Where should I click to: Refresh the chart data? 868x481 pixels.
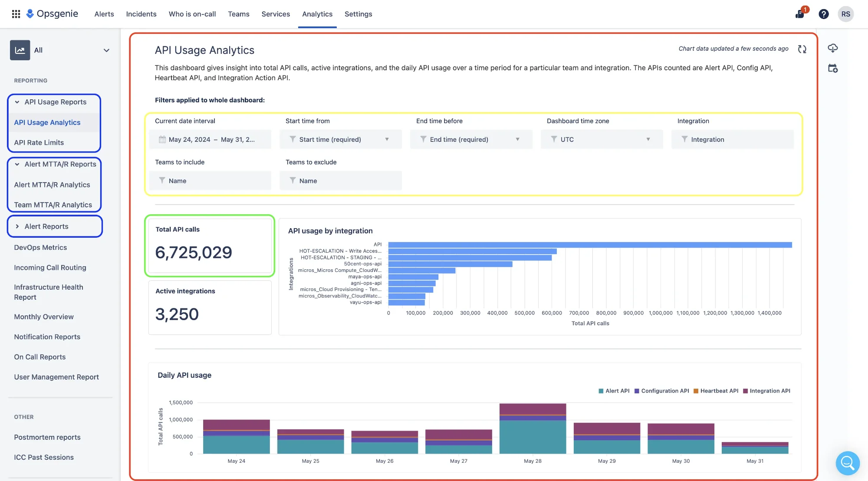pos(802,49)
